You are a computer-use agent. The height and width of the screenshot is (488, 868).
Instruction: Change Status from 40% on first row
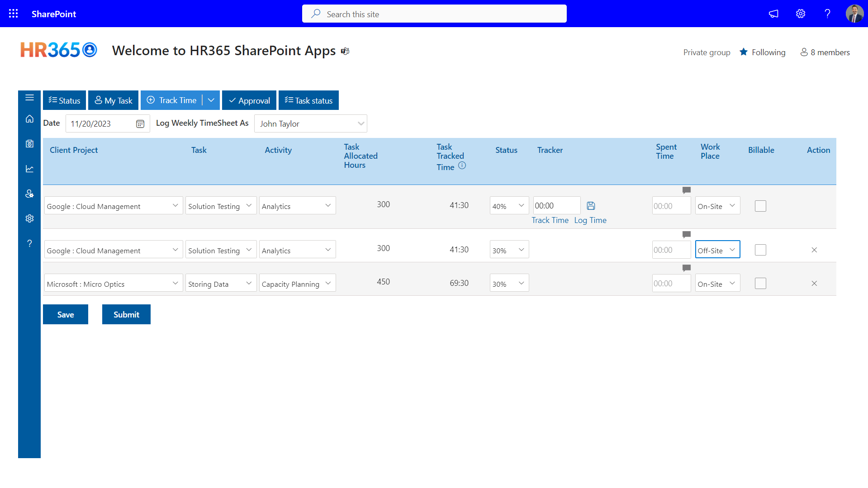point(509,205)
